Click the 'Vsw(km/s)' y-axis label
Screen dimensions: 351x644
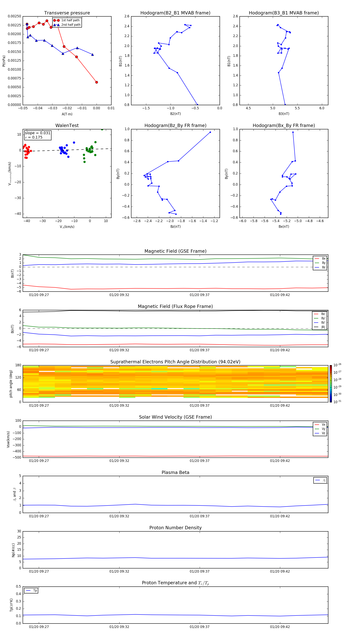8,439
